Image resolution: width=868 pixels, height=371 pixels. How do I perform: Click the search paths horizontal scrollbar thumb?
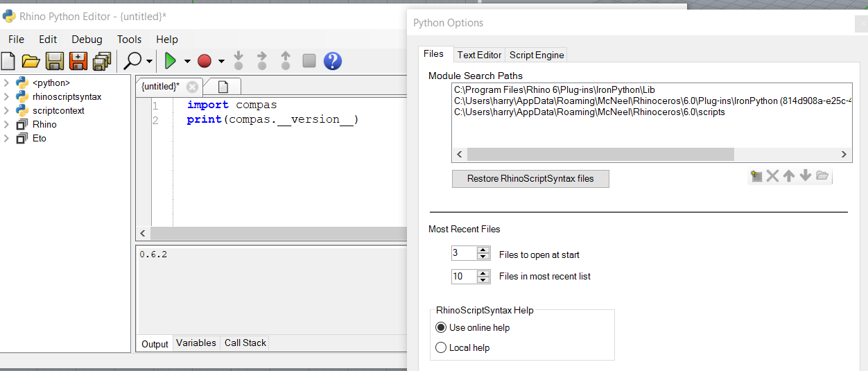point(600,155)
